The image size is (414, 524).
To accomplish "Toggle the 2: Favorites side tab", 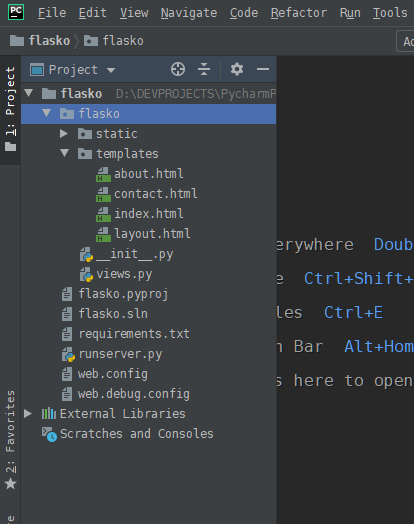I will pyautogui.click(x=10, y=439).
